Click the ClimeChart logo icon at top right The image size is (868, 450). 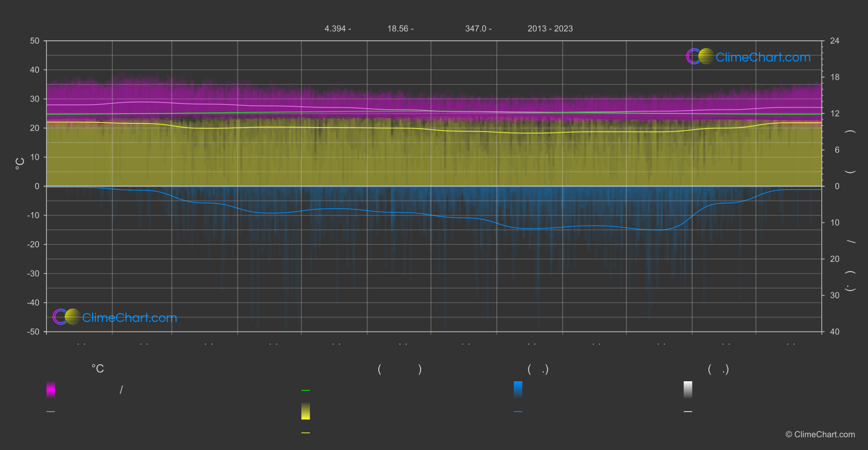pyautogui.click(x=700, y=56)
